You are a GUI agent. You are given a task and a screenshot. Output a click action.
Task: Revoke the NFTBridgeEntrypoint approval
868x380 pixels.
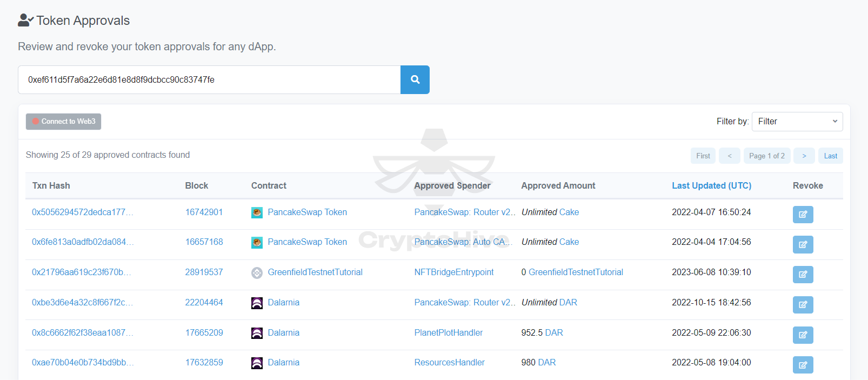[803, 275]
